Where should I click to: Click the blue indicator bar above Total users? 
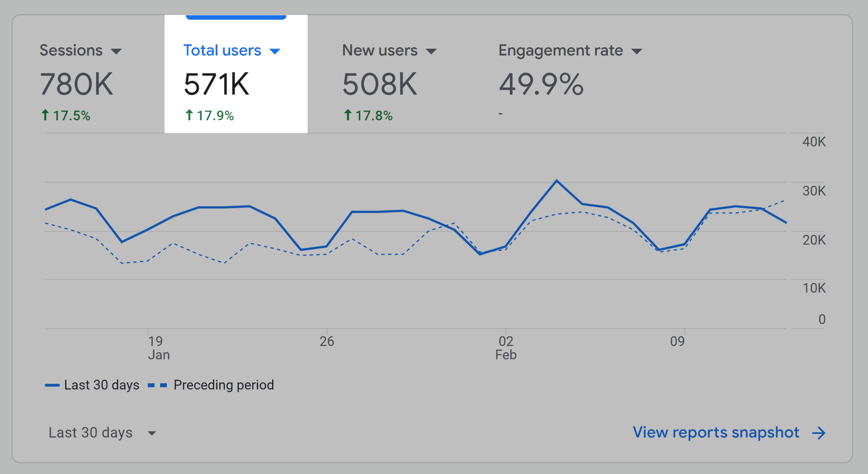coord(235,16)
